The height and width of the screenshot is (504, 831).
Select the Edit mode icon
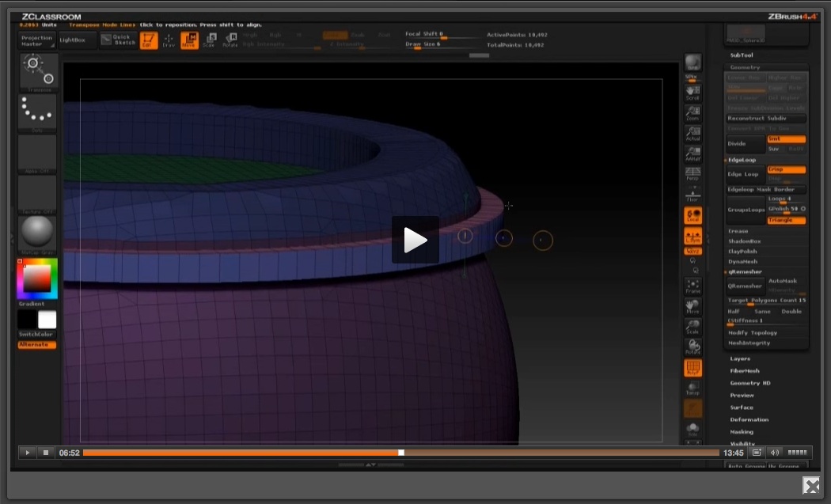tap(148, 40)
